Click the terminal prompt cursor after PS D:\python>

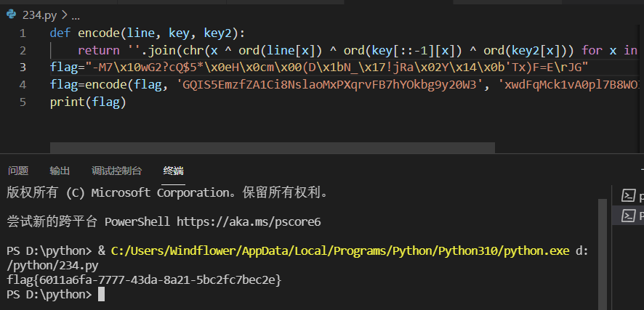click(x=102, y=295)
